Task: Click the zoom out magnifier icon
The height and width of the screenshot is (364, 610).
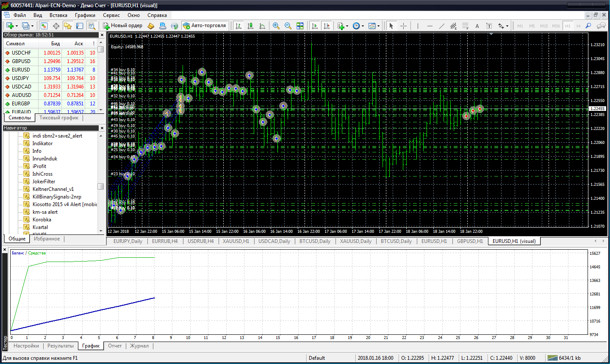Action: point(288,26)
